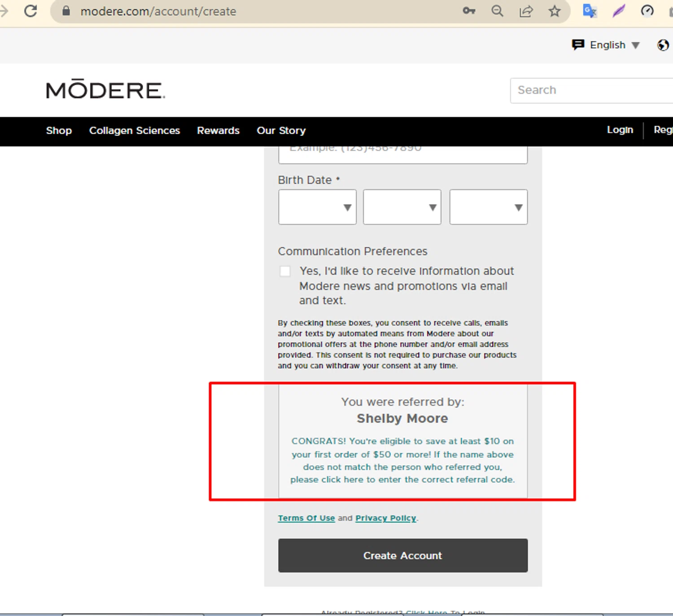Image resolution: width=673 pixels, height=616 pixels.
Task: Click the chat bubble icon beside English
Action: [578, 45]
